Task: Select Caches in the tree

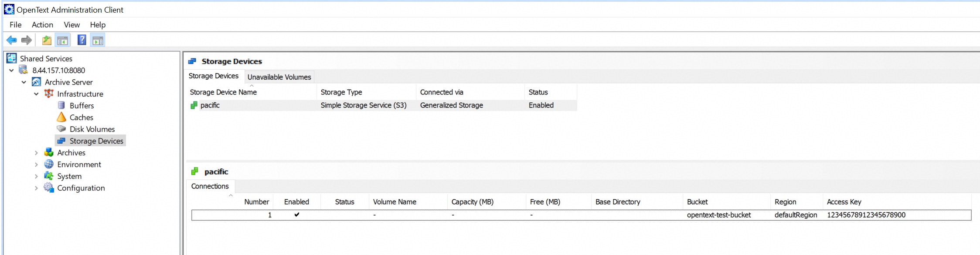Action: [x=82, y=117]
